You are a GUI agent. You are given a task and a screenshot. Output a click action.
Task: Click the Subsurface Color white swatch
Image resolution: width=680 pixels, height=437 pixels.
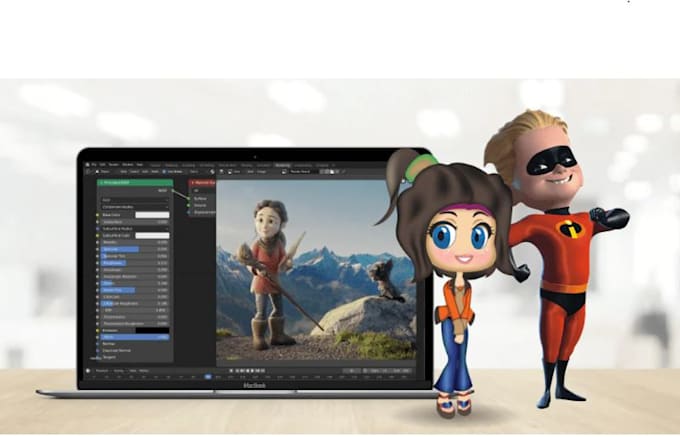152,235
